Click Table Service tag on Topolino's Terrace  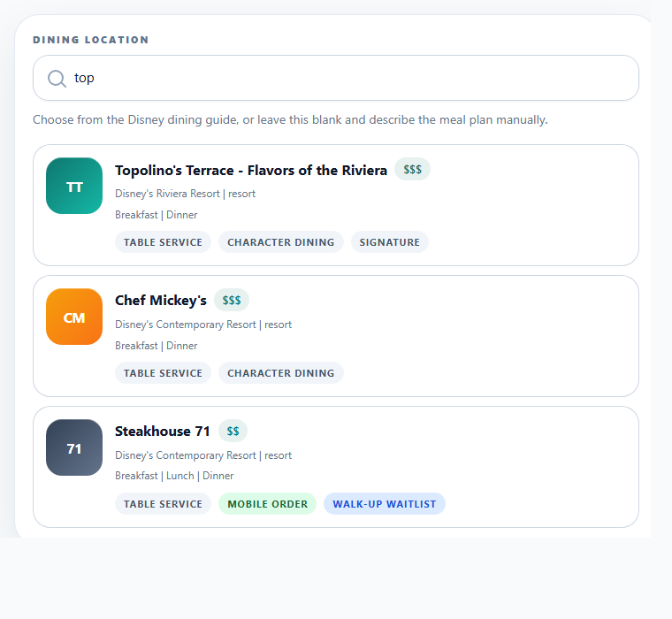coord(163,242)
